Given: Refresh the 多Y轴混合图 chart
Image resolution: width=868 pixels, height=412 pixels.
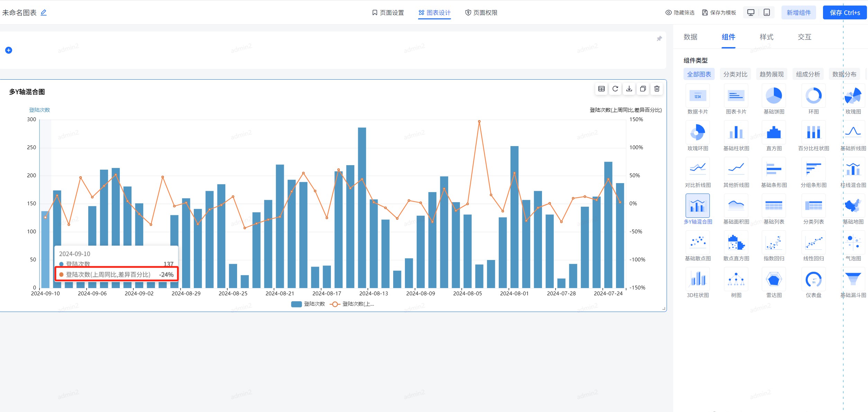Looking at the screenshot, I should [615, 89].
